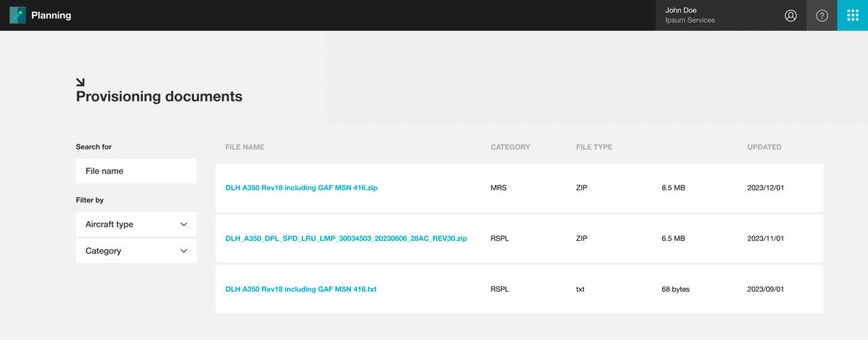Screen dimensions: 868x340
Task: Open DLH A350 Rev18 including GAF MSN 416.txt
Action: pyautogui.click(x=300, y=289)
